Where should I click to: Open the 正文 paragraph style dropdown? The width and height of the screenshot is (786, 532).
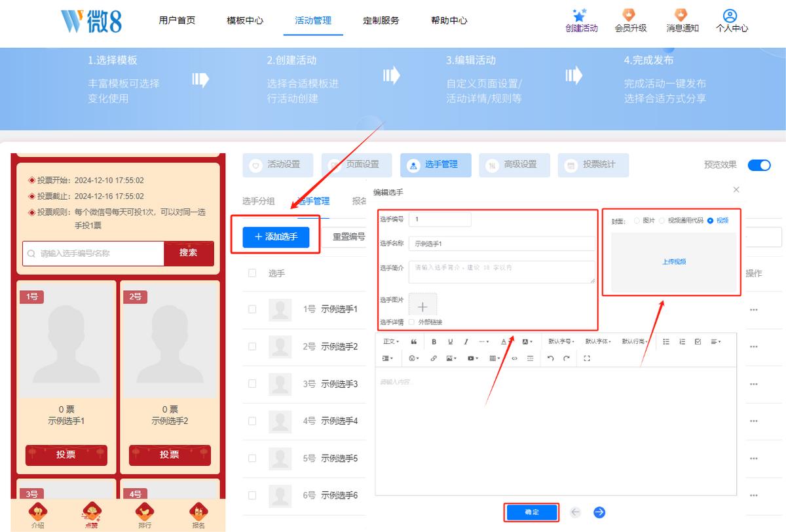391,341
